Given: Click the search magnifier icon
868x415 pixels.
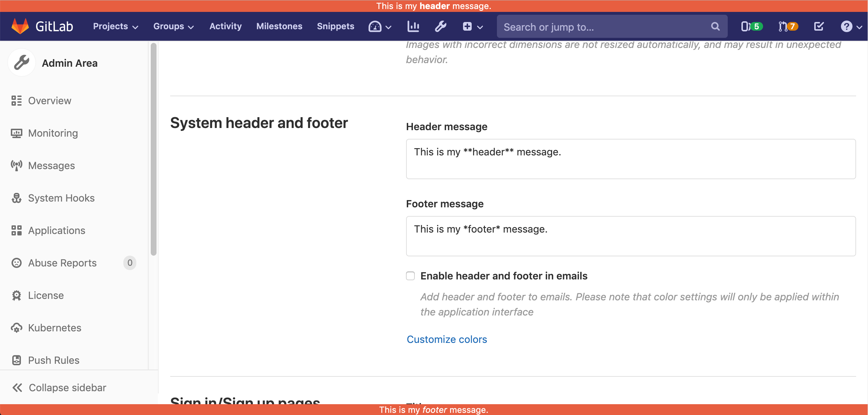Looking at the screenshot, I should 715,26.
